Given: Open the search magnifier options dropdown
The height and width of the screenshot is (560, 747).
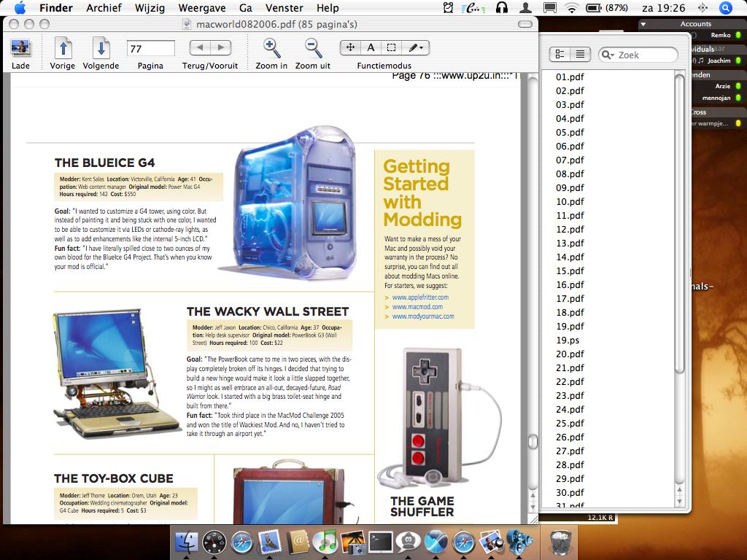Looking at the screenshot, I should coord(608,55).
